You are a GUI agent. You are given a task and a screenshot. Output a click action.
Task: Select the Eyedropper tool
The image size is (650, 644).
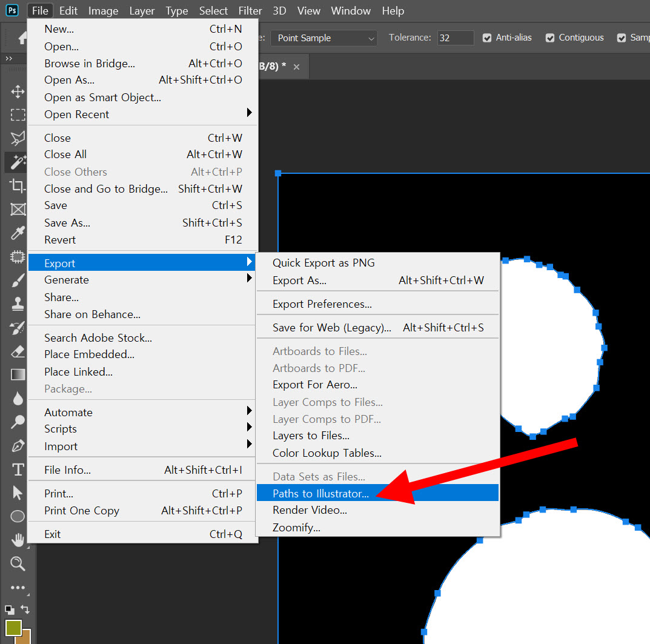click(18, 233)
